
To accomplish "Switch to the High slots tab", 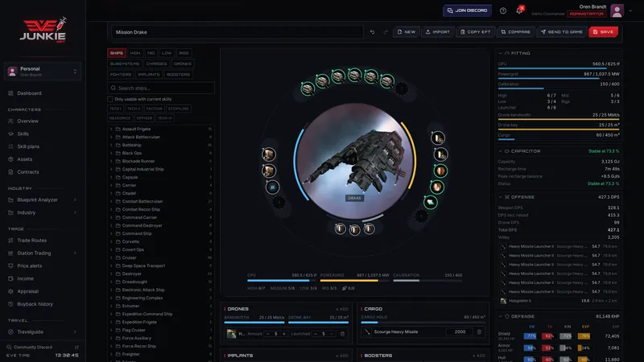I will click(135, 53).
